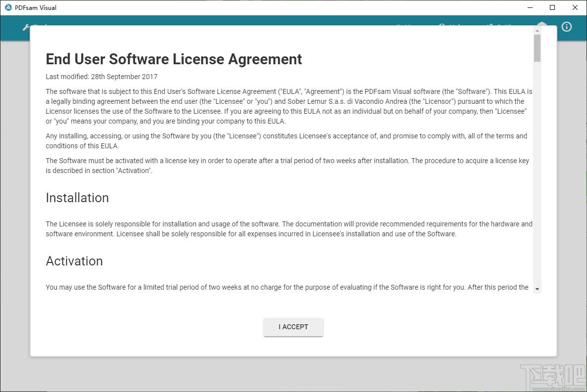Click the PDFsam Visual logo in title bar
The height and width of the screenshot is (392, 587).
pyautogui.click(x=8, y=7)
